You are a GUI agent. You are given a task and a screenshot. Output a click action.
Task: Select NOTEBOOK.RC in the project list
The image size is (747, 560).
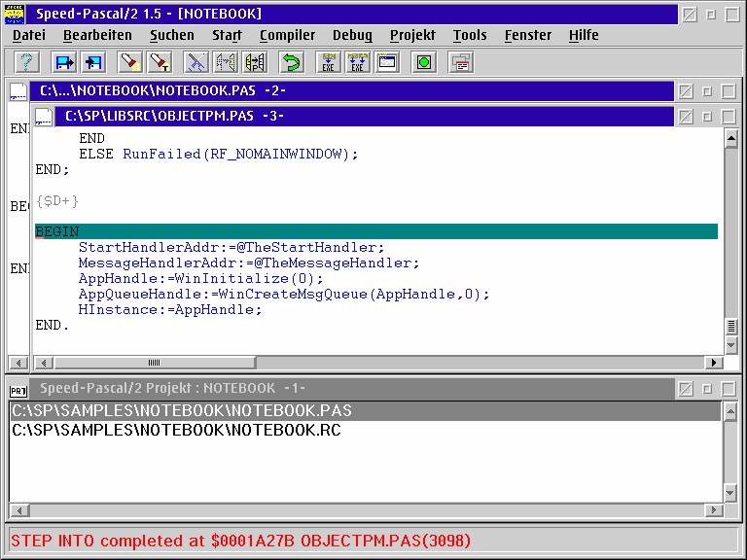pyautogui.click(x=366, y=431)
